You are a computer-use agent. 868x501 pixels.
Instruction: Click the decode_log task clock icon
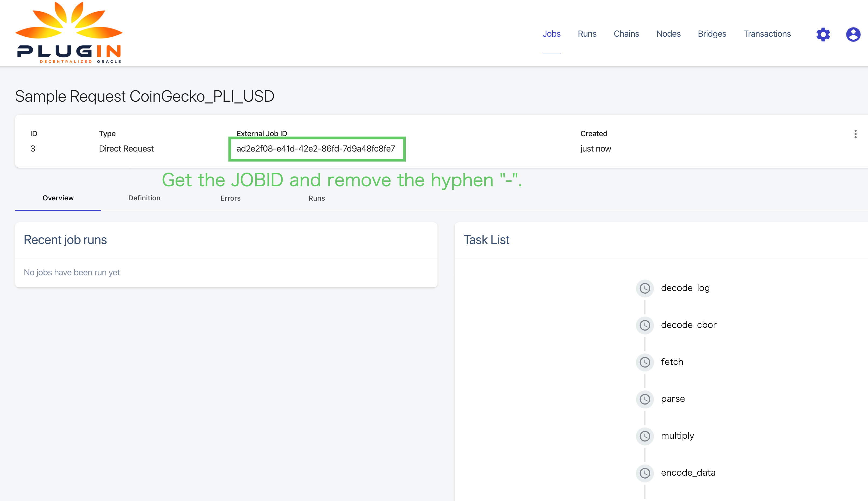(645, 289)
